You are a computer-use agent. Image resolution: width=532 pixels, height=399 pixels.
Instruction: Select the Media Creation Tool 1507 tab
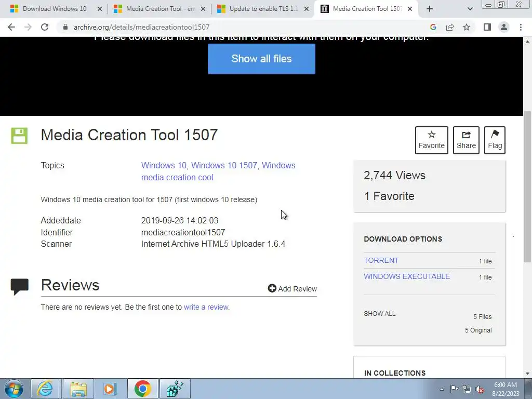point(367,9)
